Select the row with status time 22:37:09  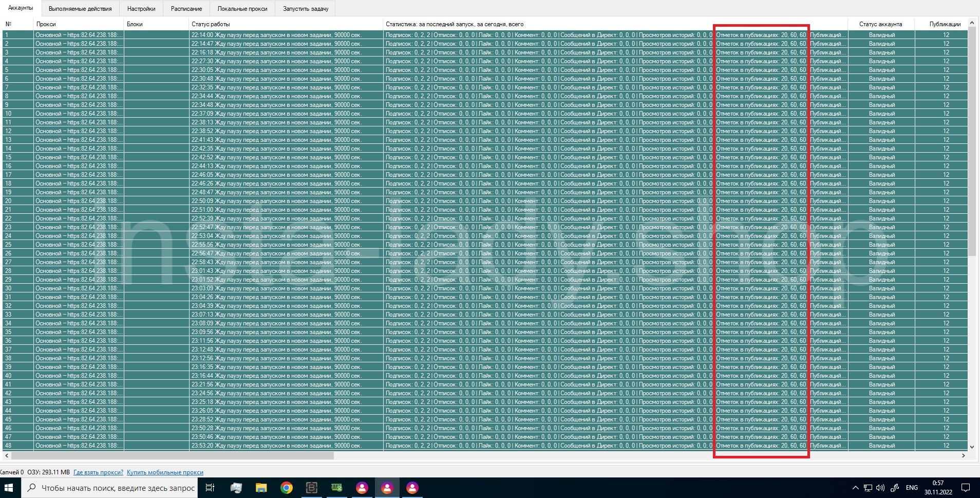(485, 114)
